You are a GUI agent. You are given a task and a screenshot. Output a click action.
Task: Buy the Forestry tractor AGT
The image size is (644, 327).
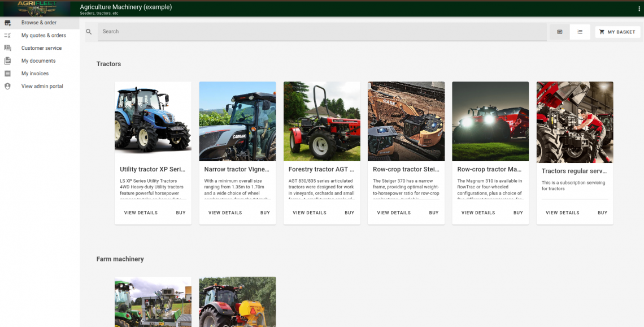pyautogui.click(x=350, y=213)
